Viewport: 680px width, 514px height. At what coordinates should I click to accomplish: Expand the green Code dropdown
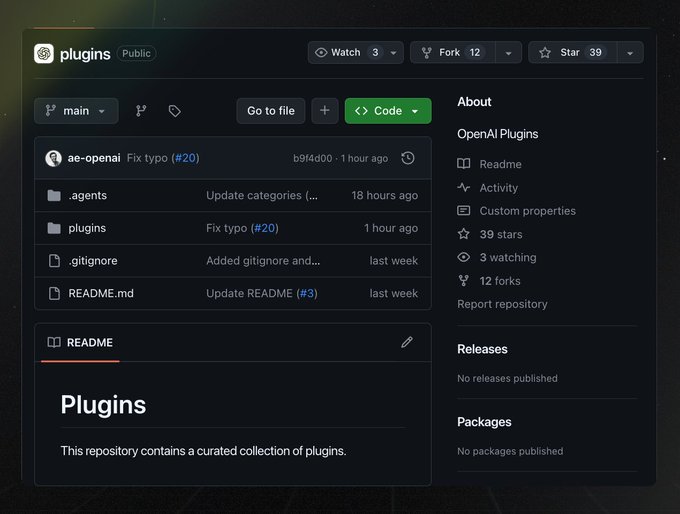[x=388, y=111]
